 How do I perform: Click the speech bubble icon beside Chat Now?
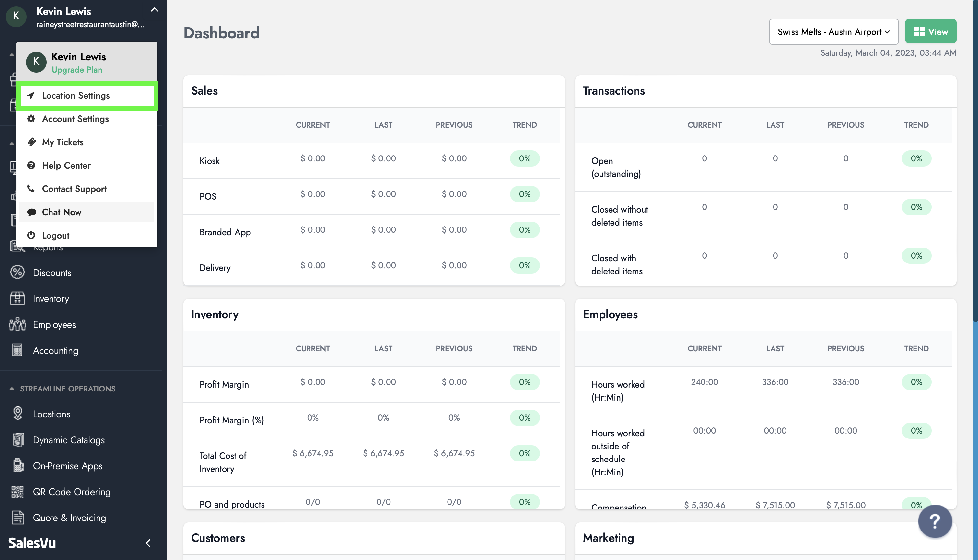coord(31,212)
